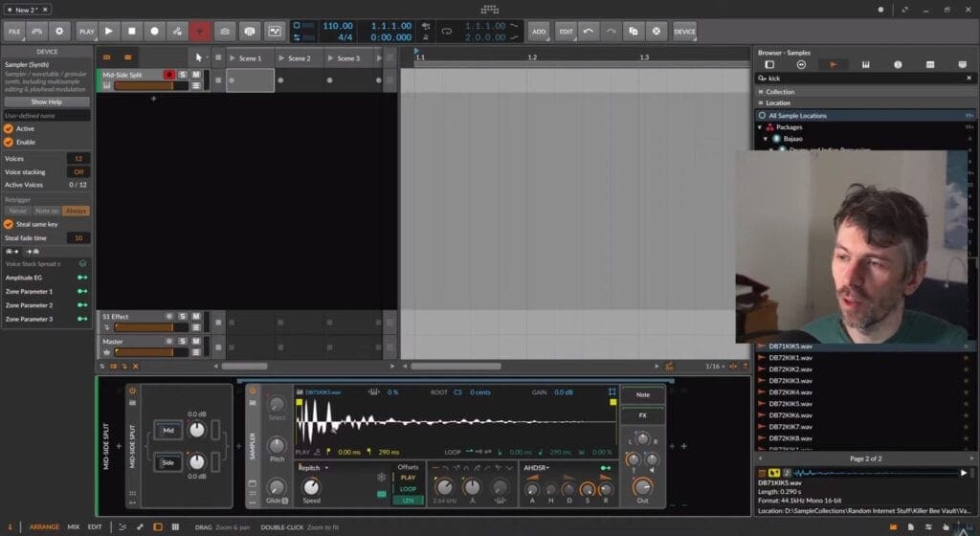The image size is (980, 536).
Task: Open the AHDSR envelope type dropdown
Action: (536, 467)
